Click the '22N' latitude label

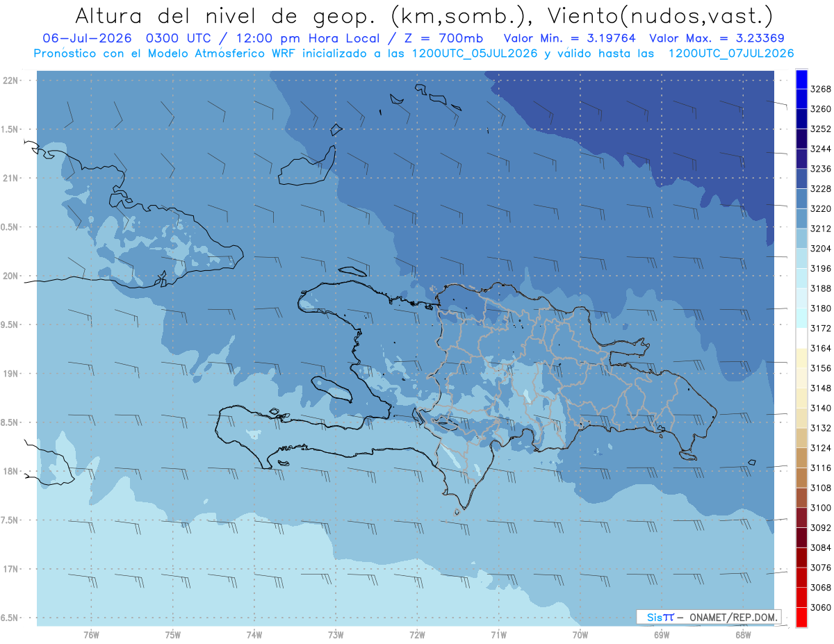[11, 81]
